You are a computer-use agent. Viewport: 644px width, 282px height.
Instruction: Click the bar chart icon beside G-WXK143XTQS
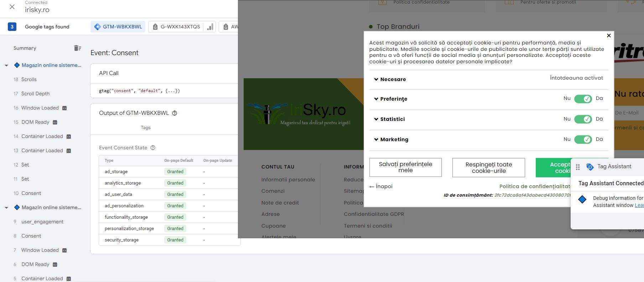pyautogui.click(x=211, y=27)
